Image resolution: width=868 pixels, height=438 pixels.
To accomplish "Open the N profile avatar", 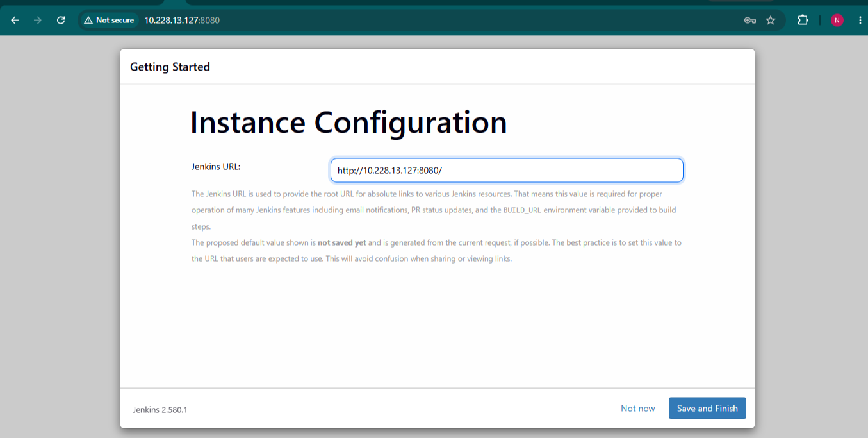I will 837,20.
